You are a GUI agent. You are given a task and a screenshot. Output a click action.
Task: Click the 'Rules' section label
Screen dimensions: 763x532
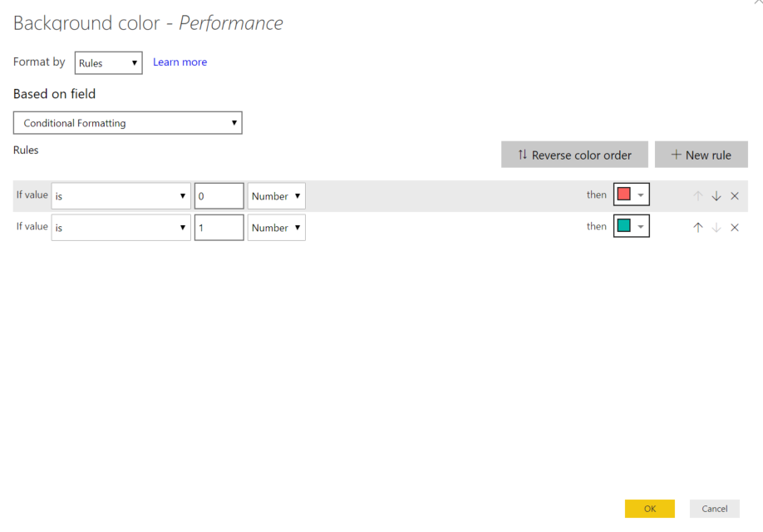click(26, 150)
